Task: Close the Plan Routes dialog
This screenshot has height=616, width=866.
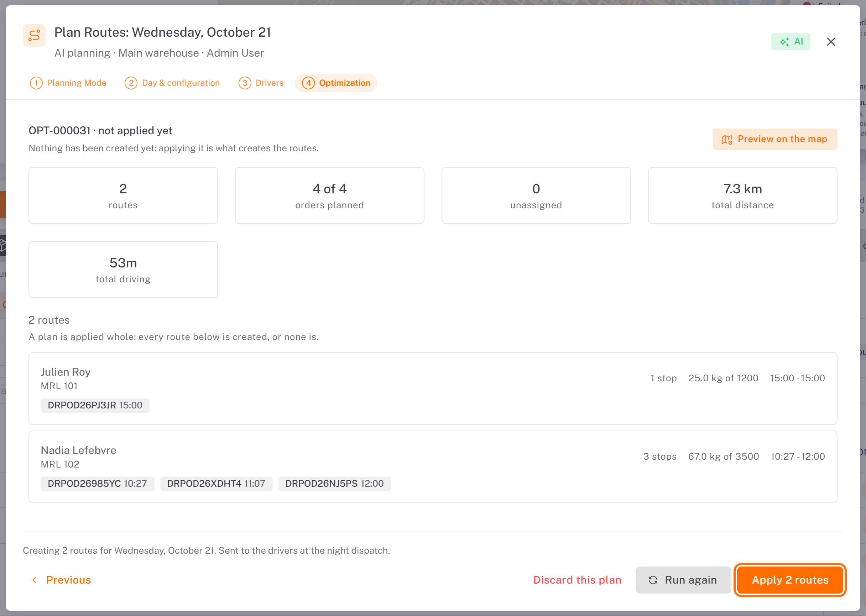Action: click(x=831, y=41)
